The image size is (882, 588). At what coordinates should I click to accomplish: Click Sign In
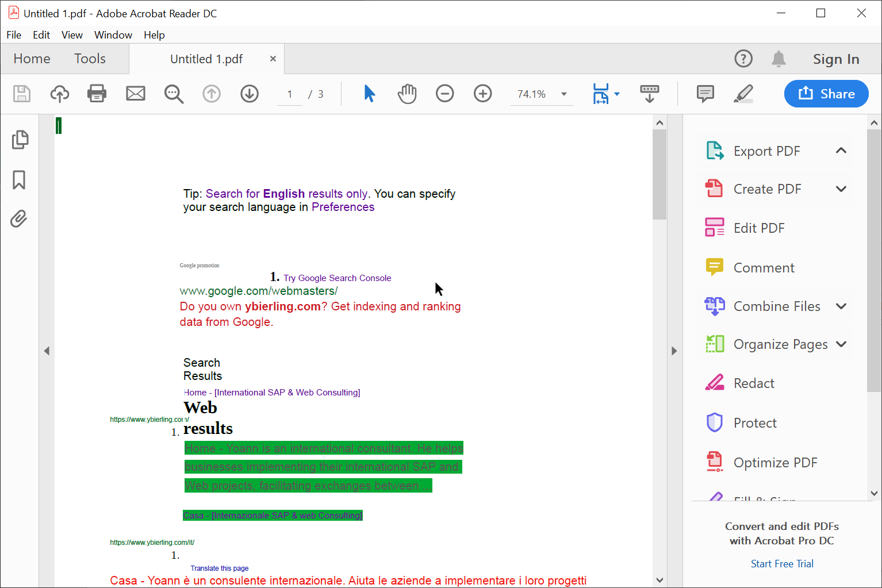(836, 59)
